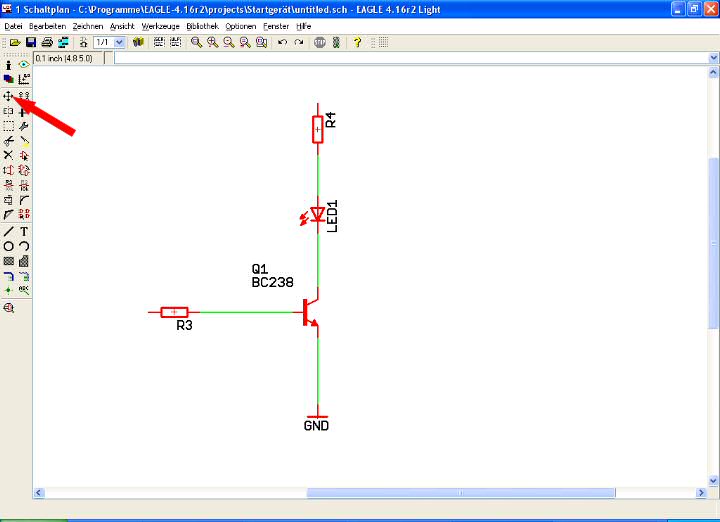Open the Datei menu
The height and width of the screenshot is (522, 720).
point(13,25)
